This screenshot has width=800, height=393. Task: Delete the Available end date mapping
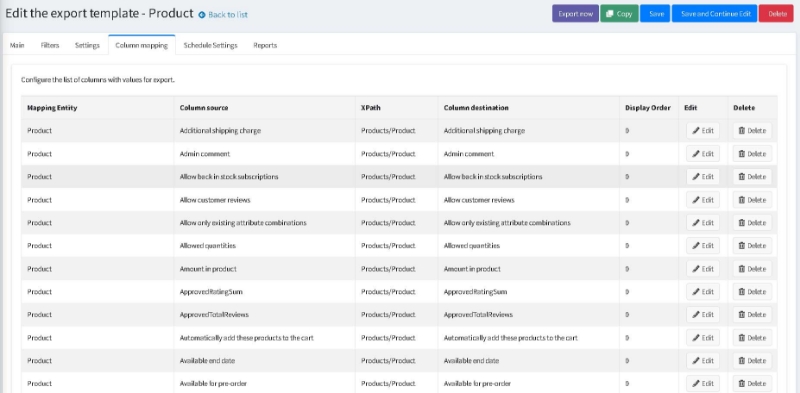(x=752, y=361)
